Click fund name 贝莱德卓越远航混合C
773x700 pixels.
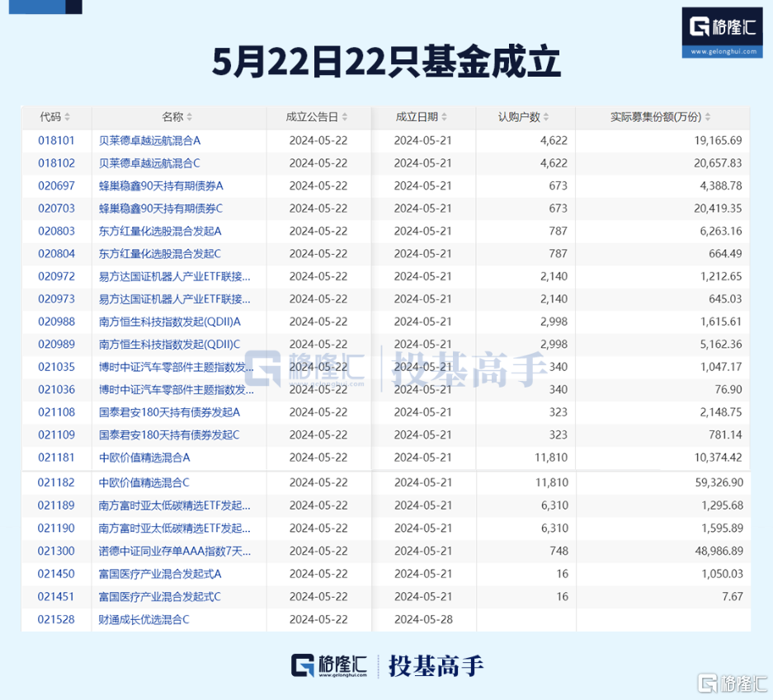149,163
